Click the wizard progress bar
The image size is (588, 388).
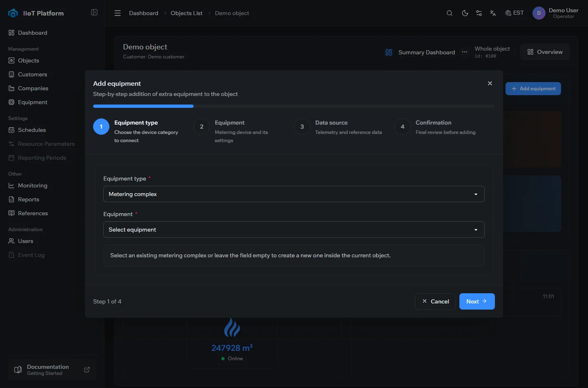pyautogui.click(x=294, y=106)
